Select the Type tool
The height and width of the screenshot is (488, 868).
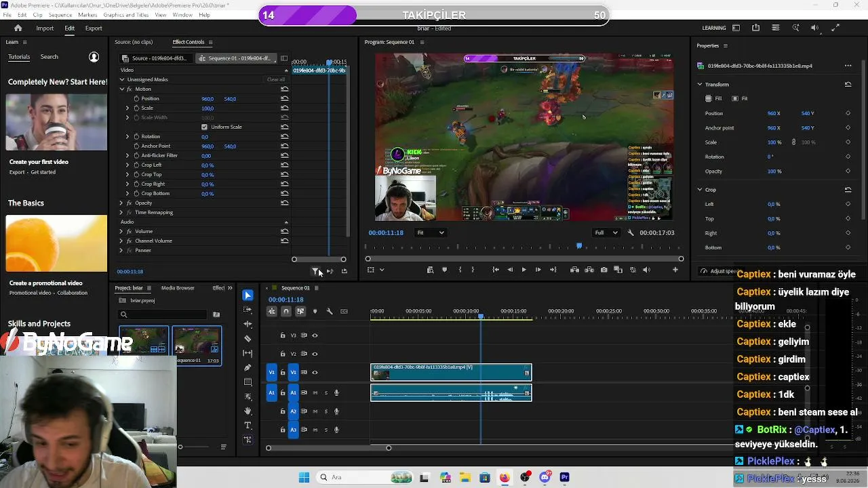pyautogui.click(x=248, y=425)
